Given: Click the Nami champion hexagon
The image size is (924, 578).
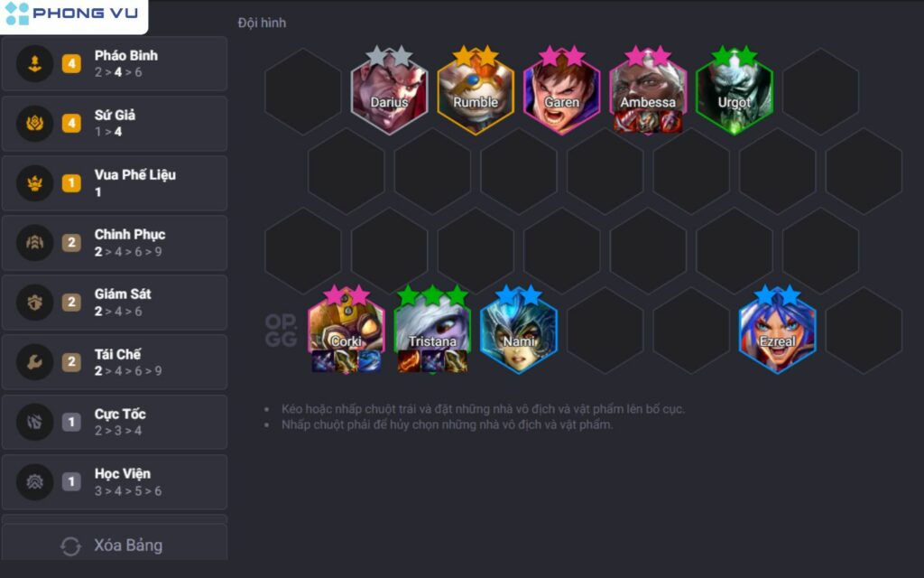Looking at the screenshot, I should [x=519, y=331].
